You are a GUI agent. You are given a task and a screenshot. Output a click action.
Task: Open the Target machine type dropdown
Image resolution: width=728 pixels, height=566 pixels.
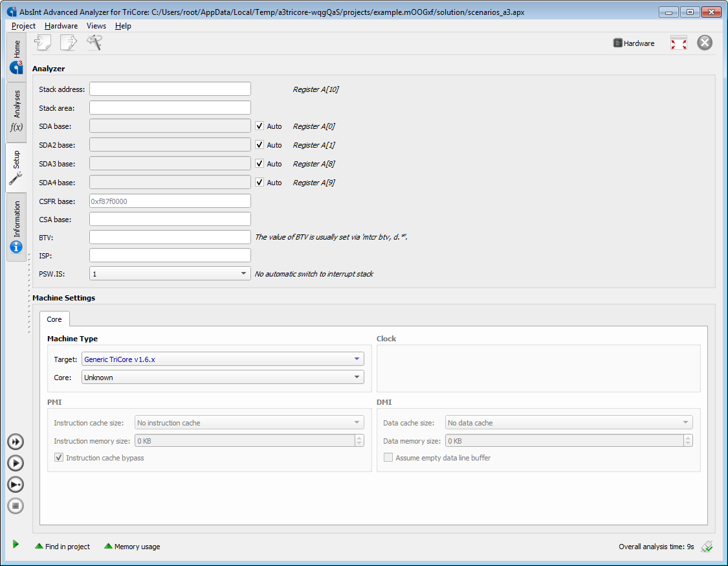223,359
